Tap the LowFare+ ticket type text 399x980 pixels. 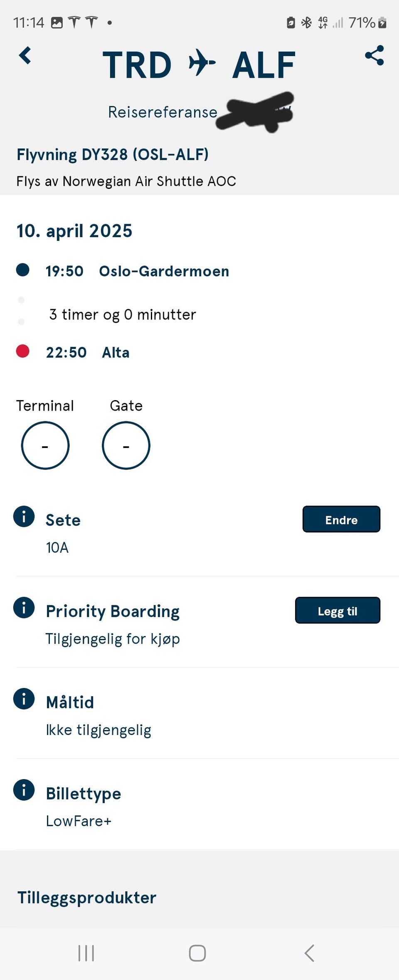click(x=79, y=821)
